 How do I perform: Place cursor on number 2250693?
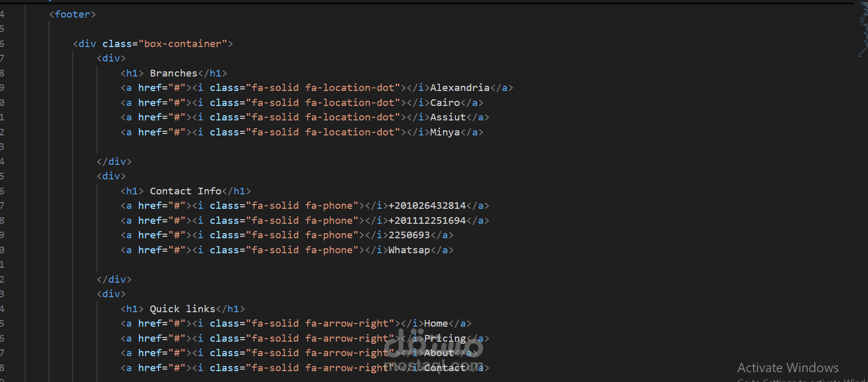[x=409, y=235]
